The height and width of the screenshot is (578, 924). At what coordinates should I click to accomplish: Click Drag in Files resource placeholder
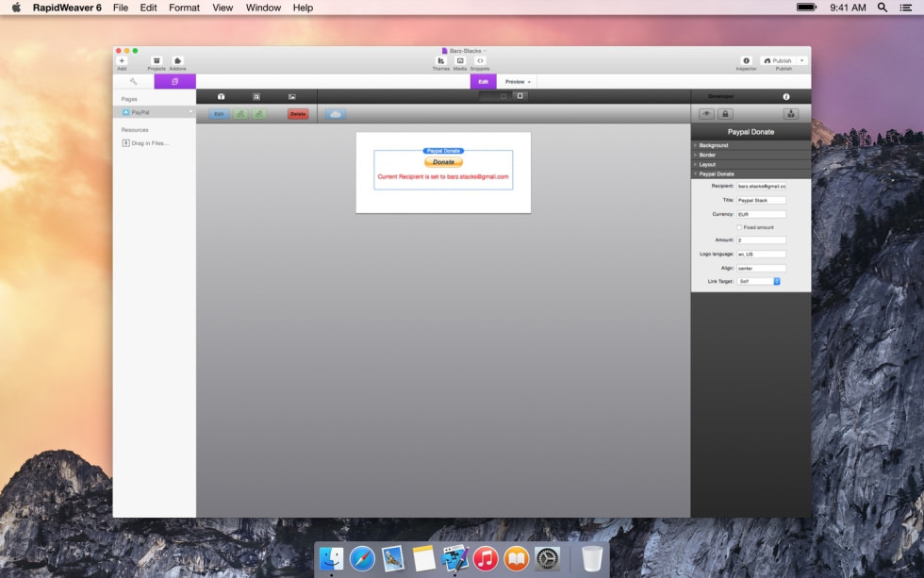145,143
